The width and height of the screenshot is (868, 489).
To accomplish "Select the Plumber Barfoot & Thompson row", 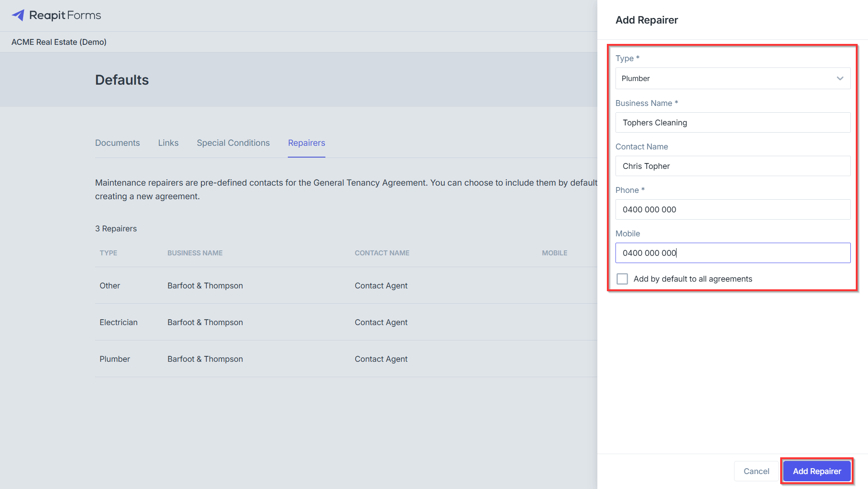I will click(346, 359).
